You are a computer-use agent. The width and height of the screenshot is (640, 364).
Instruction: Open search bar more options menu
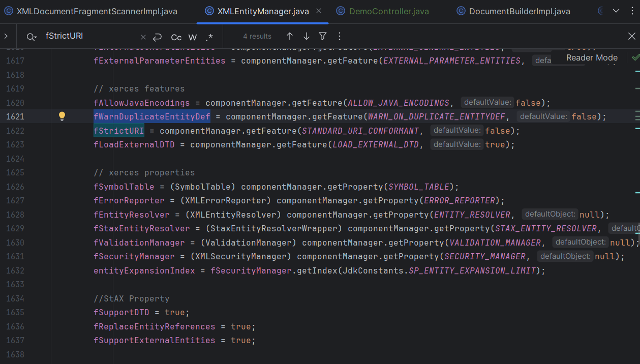340,36
